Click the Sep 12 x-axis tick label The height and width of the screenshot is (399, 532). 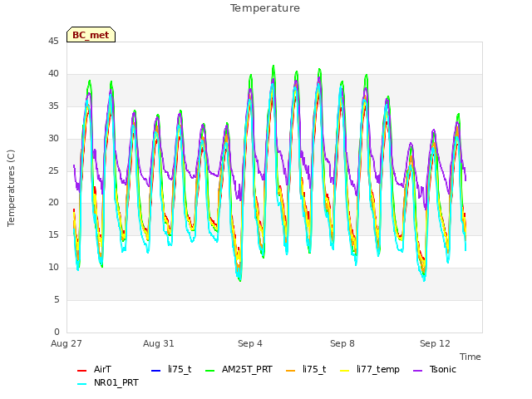[435, 343]
